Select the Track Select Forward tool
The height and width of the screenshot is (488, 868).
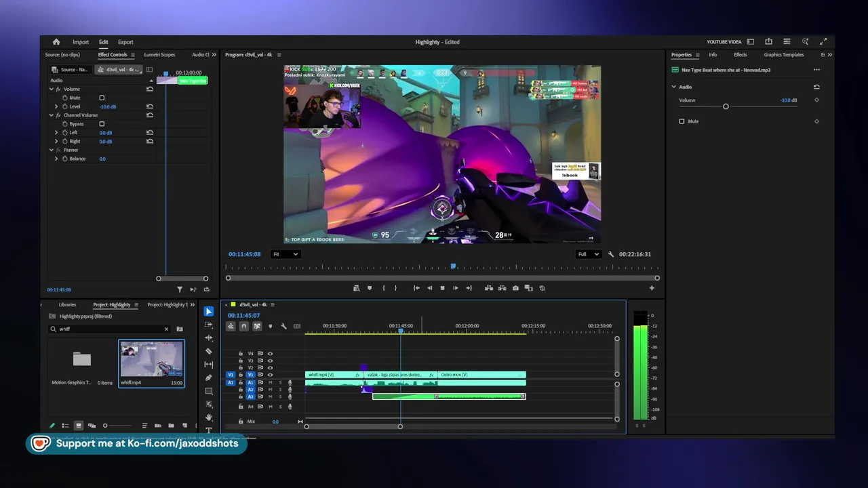(209, 325)
